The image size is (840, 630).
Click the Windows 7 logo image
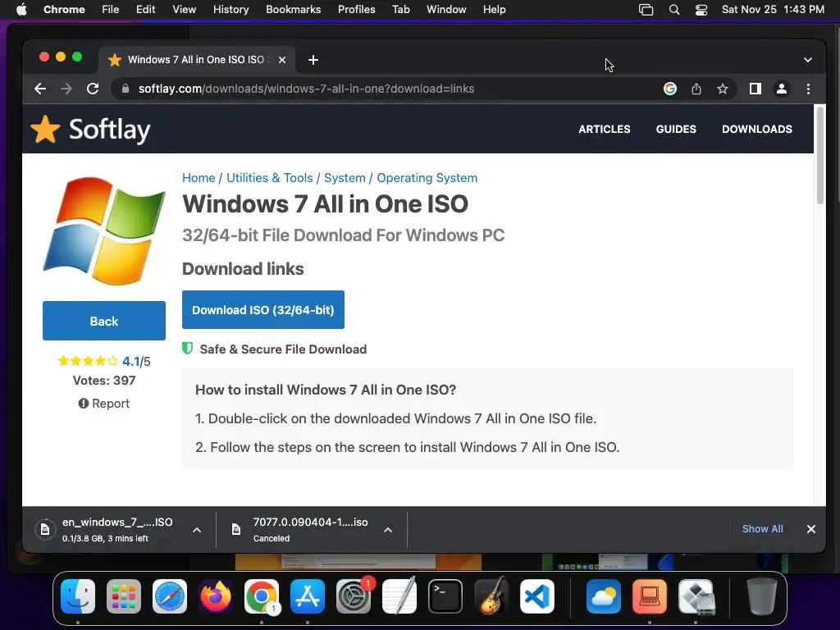pyautogui.click(x=104, y=231)
